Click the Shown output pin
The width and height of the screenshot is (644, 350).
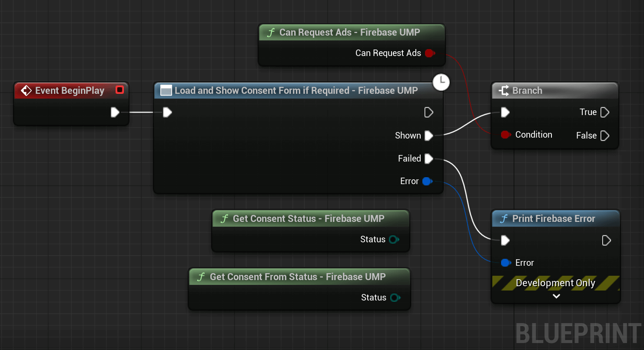[x=429, y=135]
